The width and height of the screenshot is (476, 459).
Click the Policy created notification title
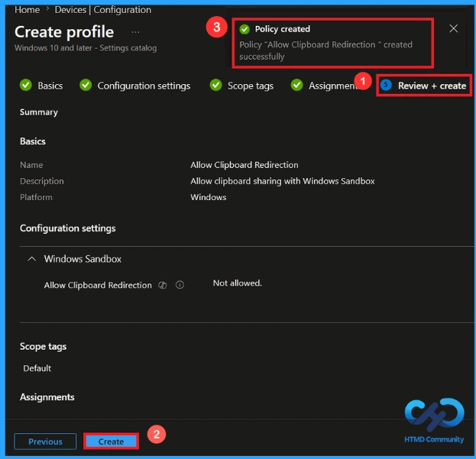[283, 29]
